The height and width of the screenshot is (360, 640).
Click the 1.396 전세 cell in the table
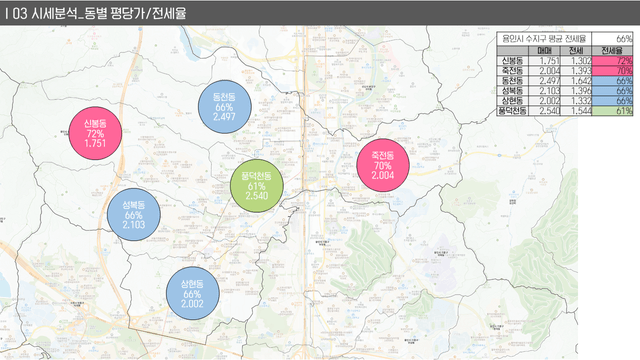click(x=576, y=91)
